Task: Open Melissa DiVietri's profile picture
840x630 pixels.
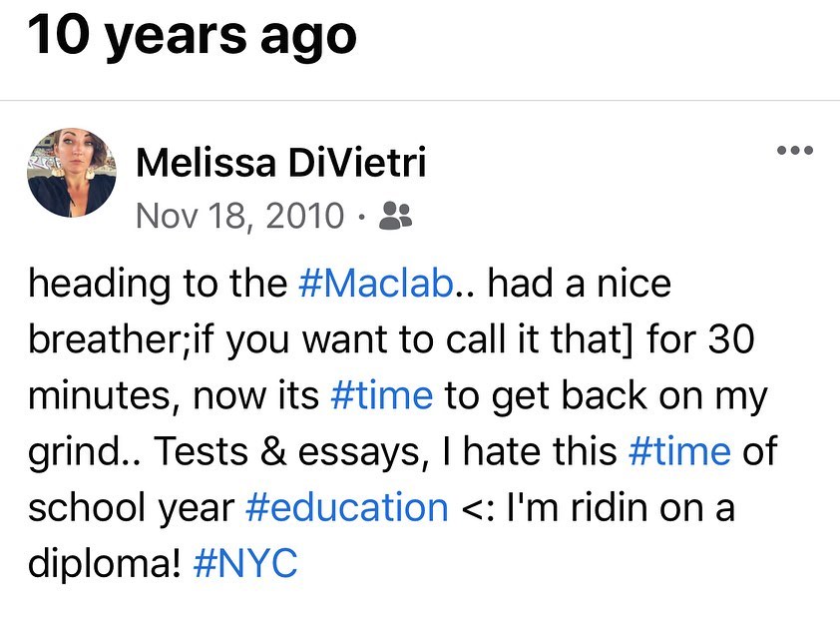Action: coord(71,173)
